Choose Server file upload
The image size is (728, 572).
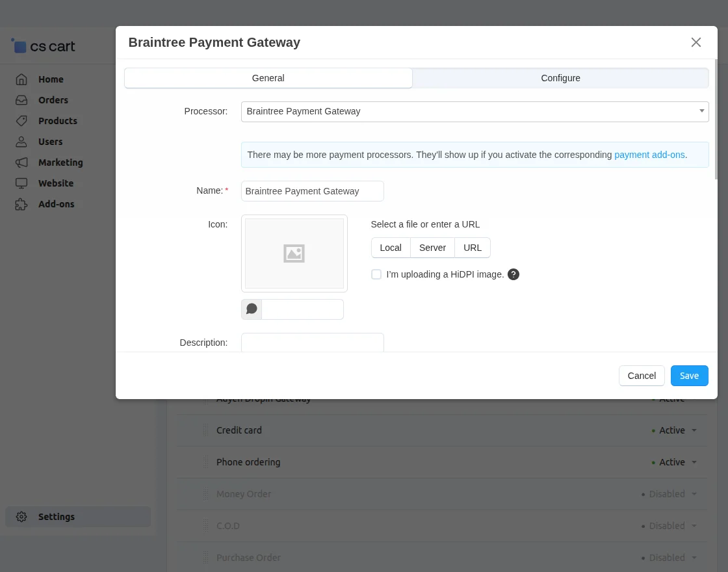pos(432,248)
